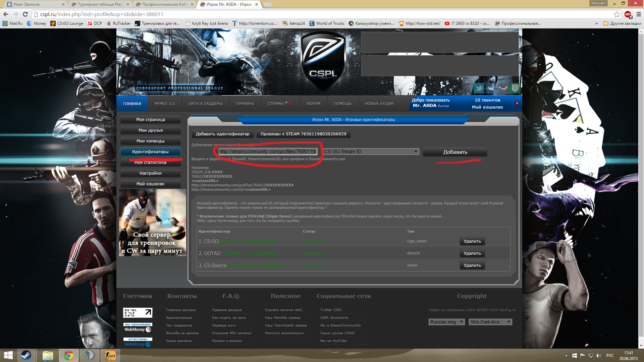644x362 pixels.
Task: Click Идентификаторы sidebar menu item
Action: (150, 152)
